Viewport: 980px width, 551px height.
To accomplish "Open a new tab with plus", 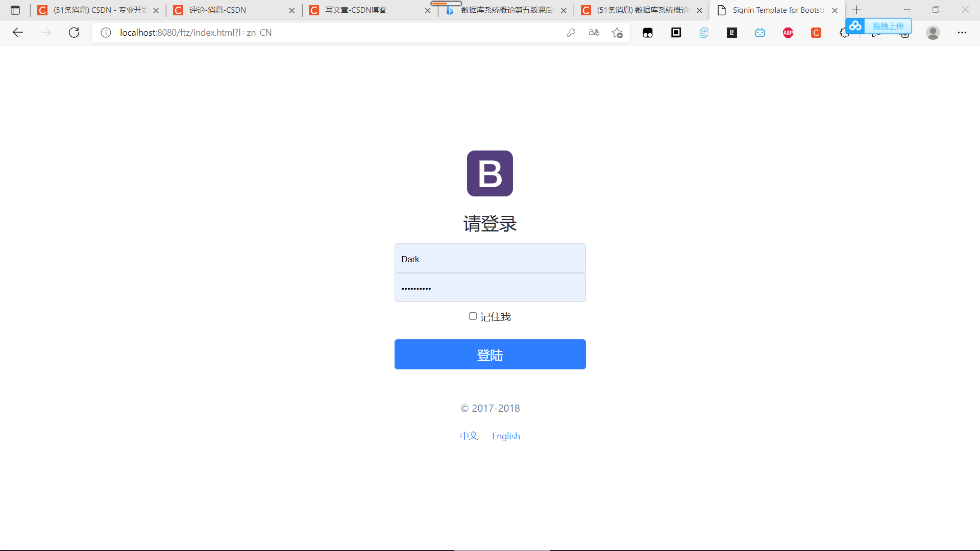I will (856, 10).
